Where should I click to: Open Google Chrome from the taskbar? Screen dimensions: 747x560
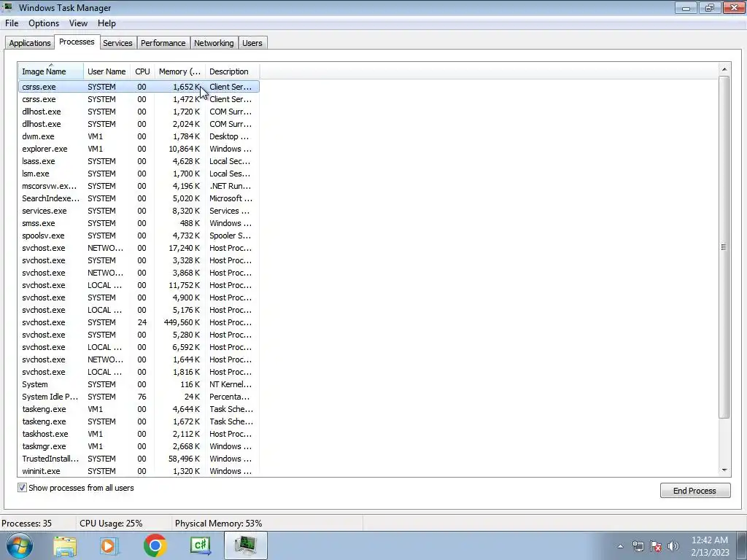155,545
